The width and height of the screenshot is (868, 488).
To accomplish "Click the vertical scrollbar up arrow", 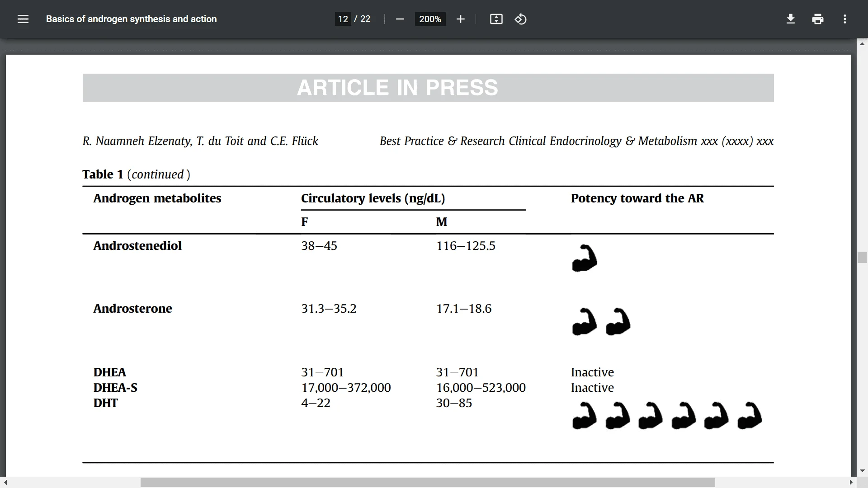I will tap(862, 44).
